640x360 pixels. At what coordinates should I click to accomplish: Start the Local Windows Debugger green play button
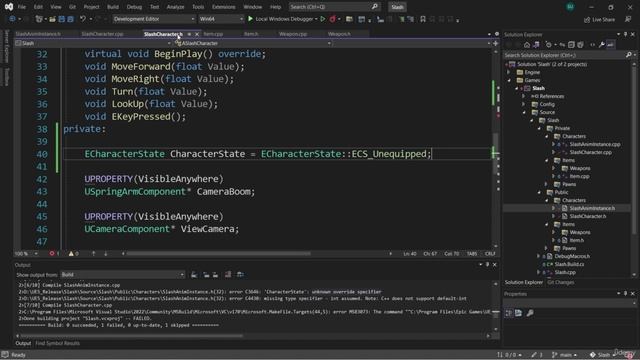251,19
